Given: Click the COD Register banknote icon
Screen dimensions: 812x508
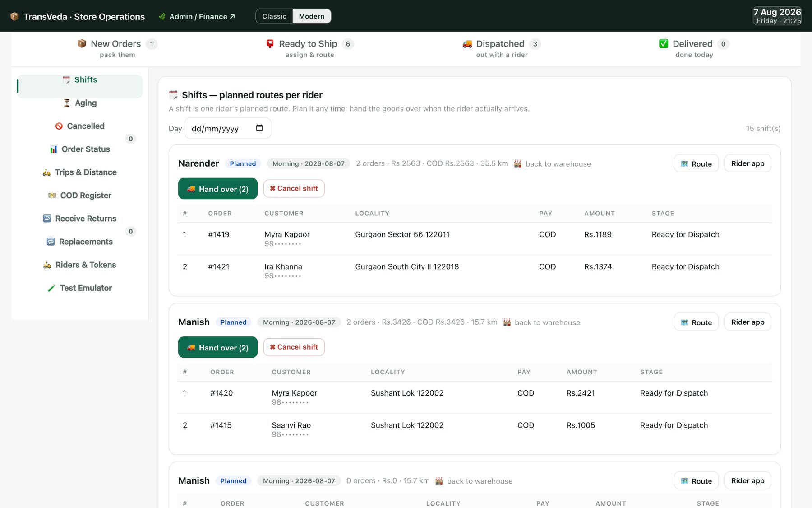Looking at the screenshot, I should pos(52,196).
